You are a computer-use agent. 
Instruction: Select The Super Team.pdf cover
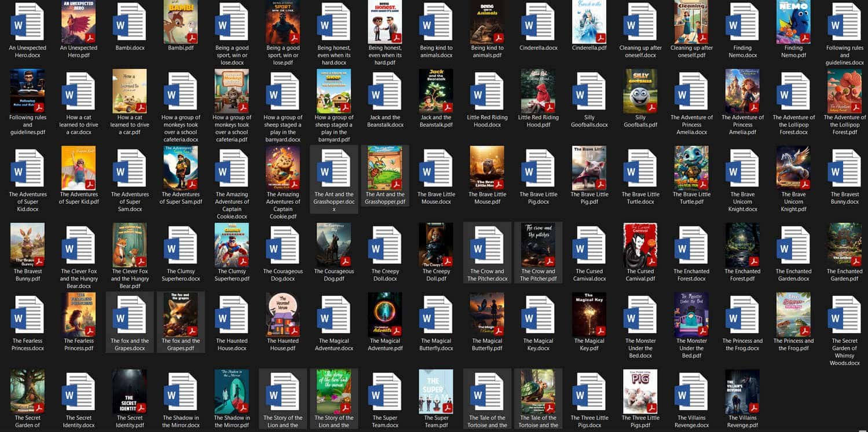point(436,392)
